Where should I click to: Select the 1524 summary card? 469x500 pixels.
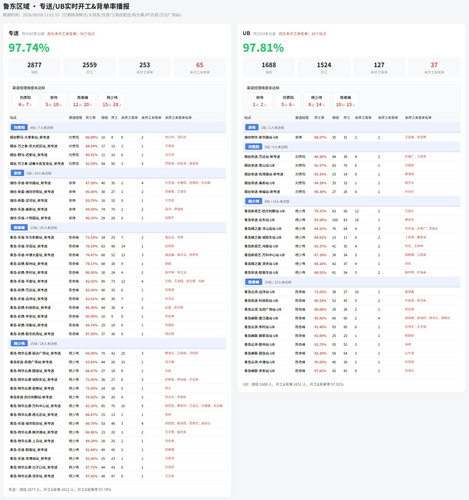[324, 67]
